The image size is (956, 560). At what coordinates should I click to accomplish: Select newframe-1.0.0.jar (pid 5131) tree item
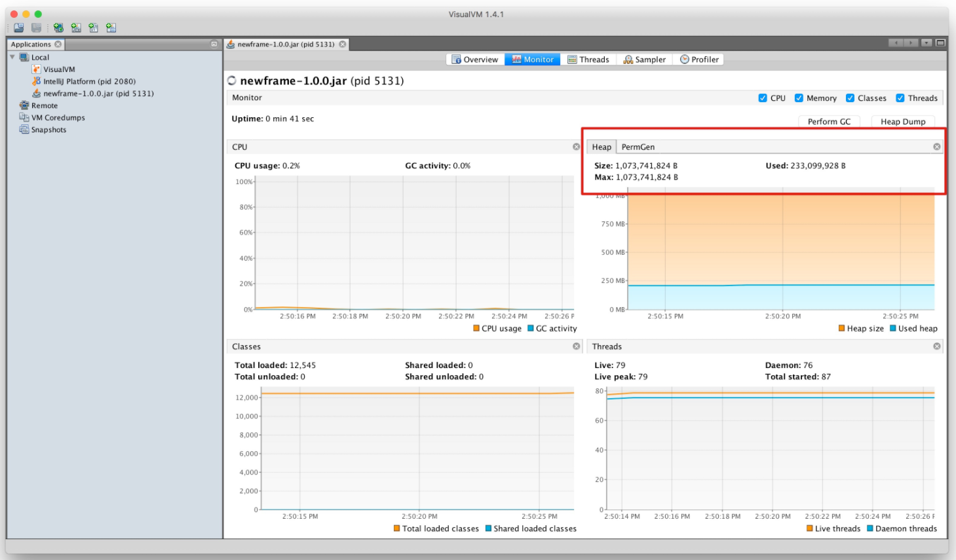click(99, 94)
